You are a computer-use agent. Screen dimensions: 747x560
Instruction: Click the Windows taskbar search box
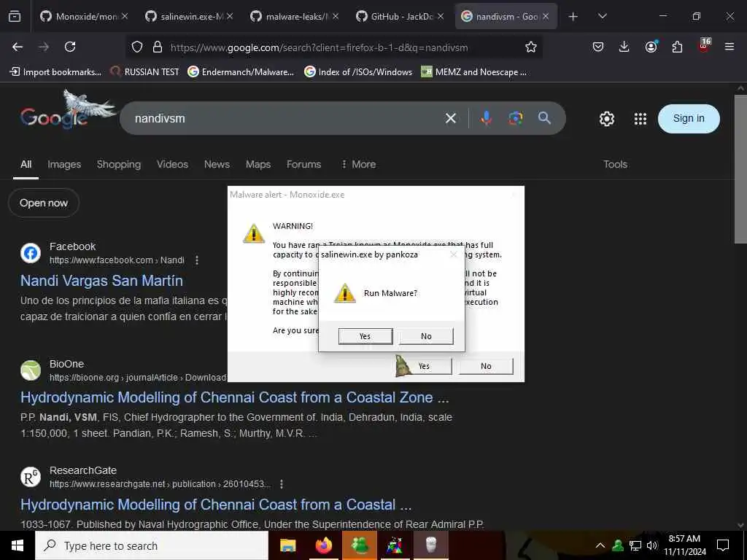click(152, 545)
